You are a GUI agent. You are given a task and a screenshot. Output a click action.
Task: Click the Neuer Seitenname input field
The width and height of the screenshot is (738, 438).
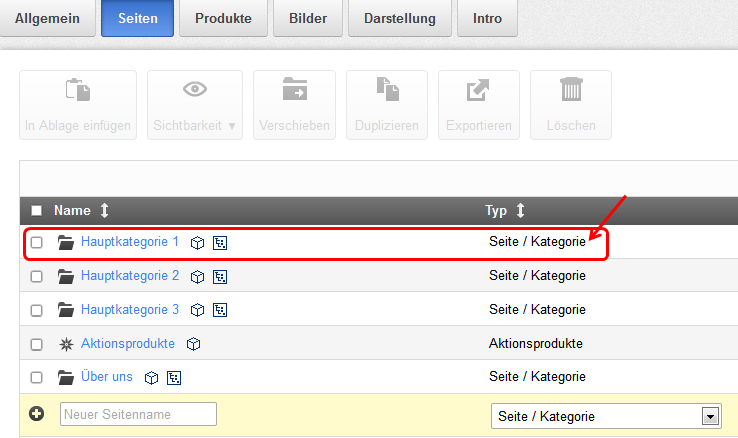[x=138, y=414]
